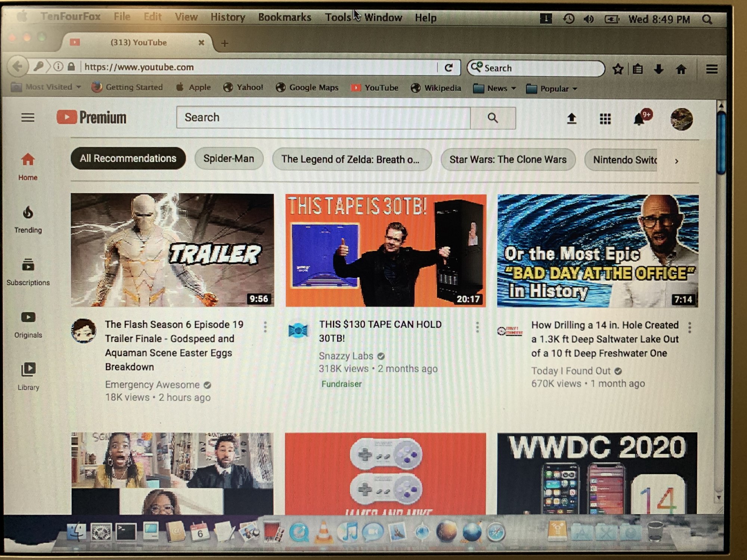Open YouTube notifications bell
Image resolution: width=747 pixels, height=560 pixels.
pyautogui.click(x=639, y=119)
